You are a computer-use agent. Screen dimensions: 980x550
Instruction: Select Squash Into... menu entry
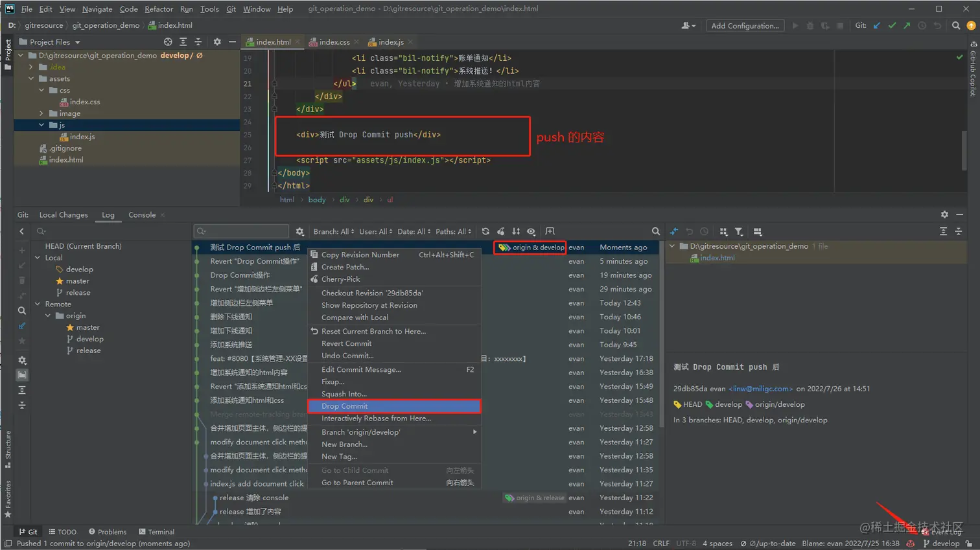coord(394,394)
